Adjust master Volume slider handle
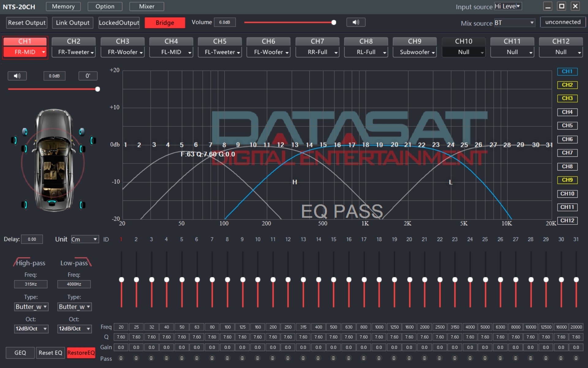Viewport: 588px width, 368px height. point(334,22)
